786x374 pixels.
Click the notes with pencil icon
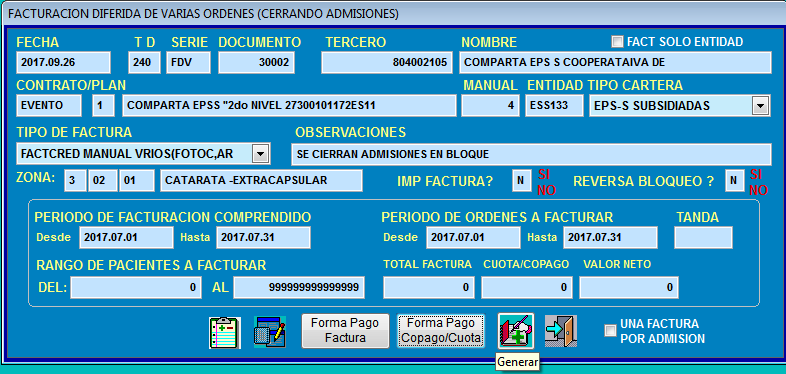[x=270, y=332]
